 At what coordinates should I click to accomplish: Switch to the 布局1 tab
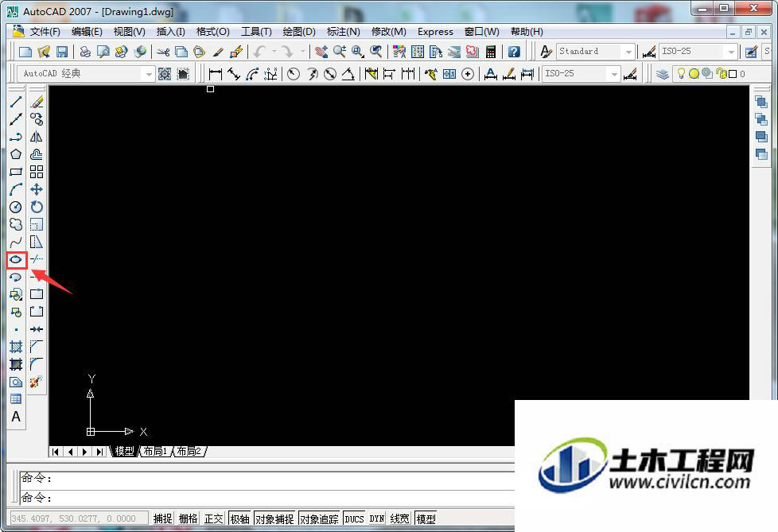(x=155, y=451)
